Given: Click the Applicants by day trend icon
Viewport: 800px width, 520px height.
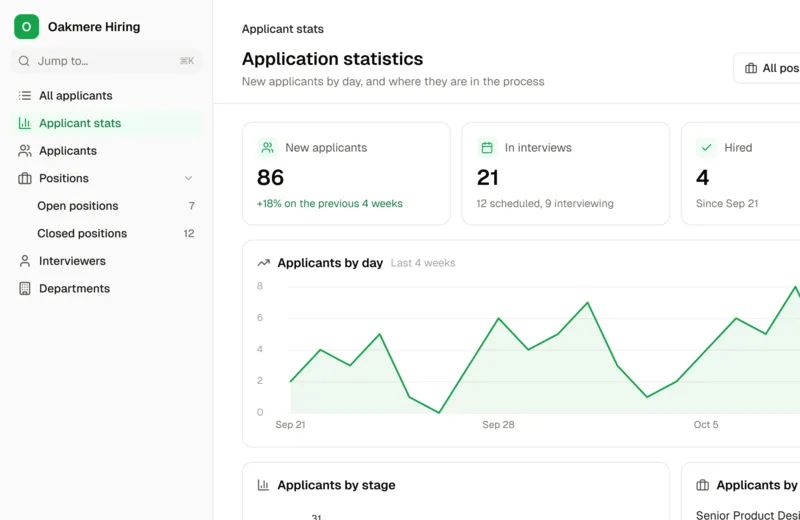Looking at the screenshot, I should point(263,263).
